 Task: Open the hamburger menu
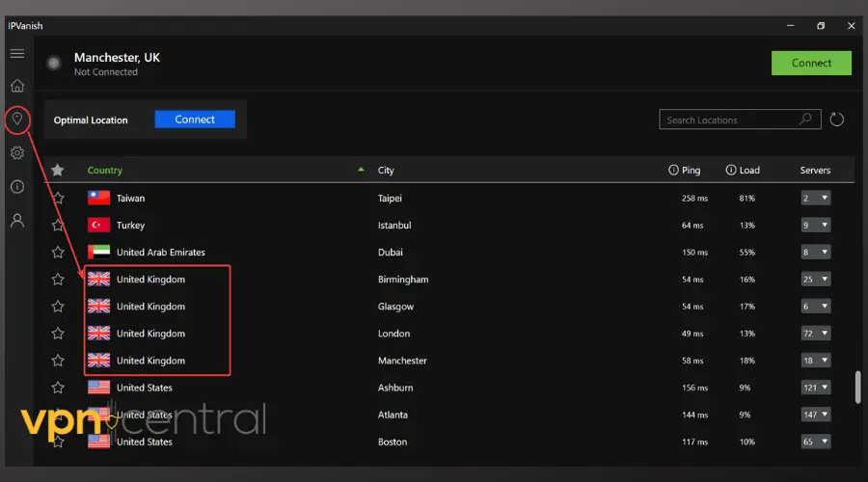pos(17,53)
